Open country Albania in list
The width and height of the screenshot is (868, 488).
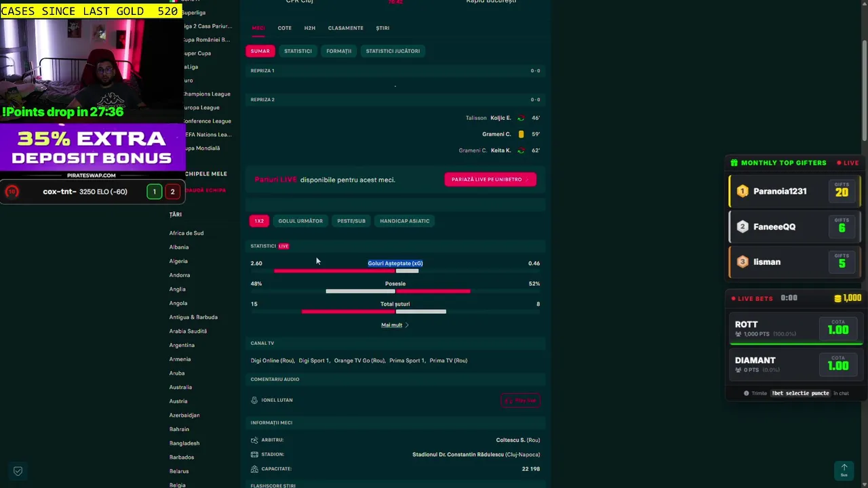pyautogui.click(x=179, y=247)
